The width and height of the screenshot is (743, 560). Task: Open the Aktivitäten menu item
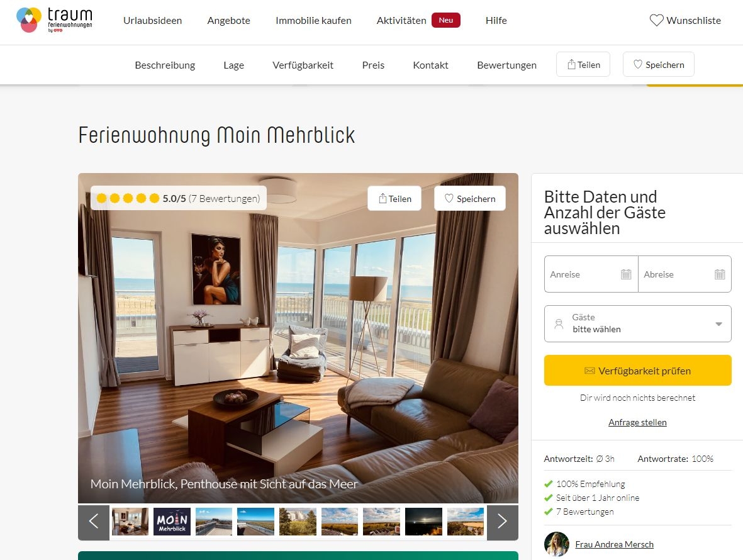(x=401, y=20)
